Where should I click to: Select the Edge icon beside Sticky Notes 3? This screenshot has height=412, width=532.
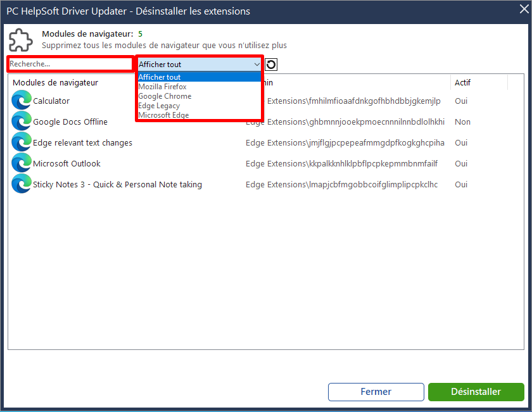pyautogui.click(x=22, y=184)
